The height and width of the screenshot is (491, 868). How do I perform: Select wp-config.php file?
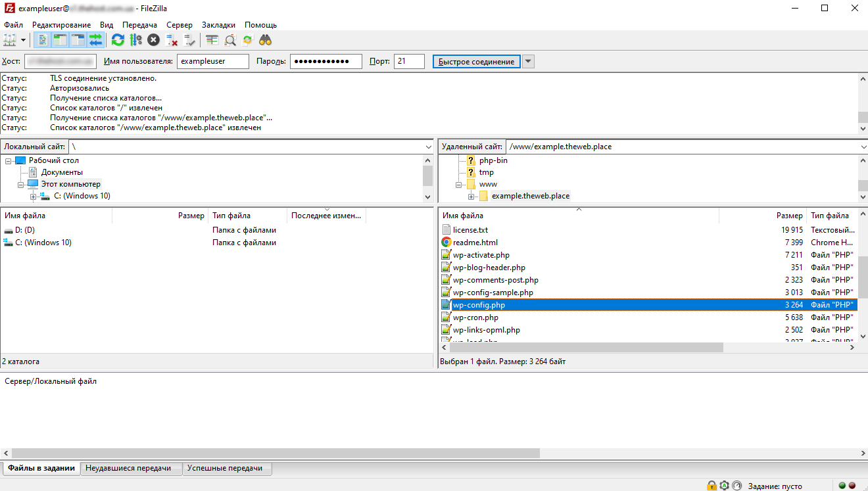click(648, 305)
